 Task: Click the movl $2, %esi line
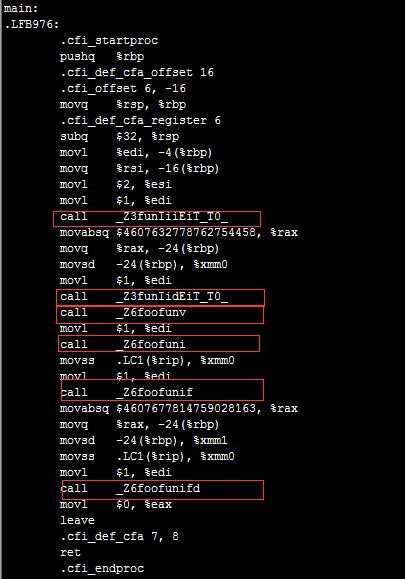click(x=116, y=185)
